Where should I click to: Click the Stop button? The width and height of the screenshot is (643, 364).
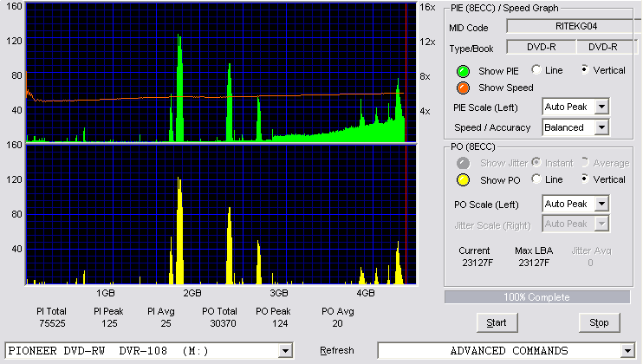click(x=599, y=323)
